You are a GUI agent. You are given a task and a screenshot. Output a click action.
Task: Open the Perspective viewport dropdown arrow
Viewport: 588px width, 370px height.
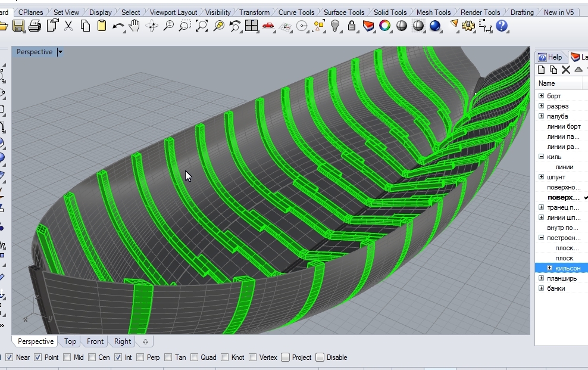click(60, 52)
